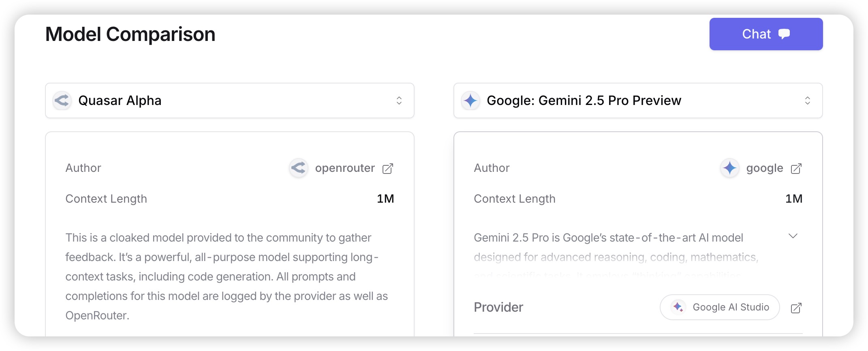Click the Quasar Alpha description text
Viewport: 868px width, 351px height.
227,276
